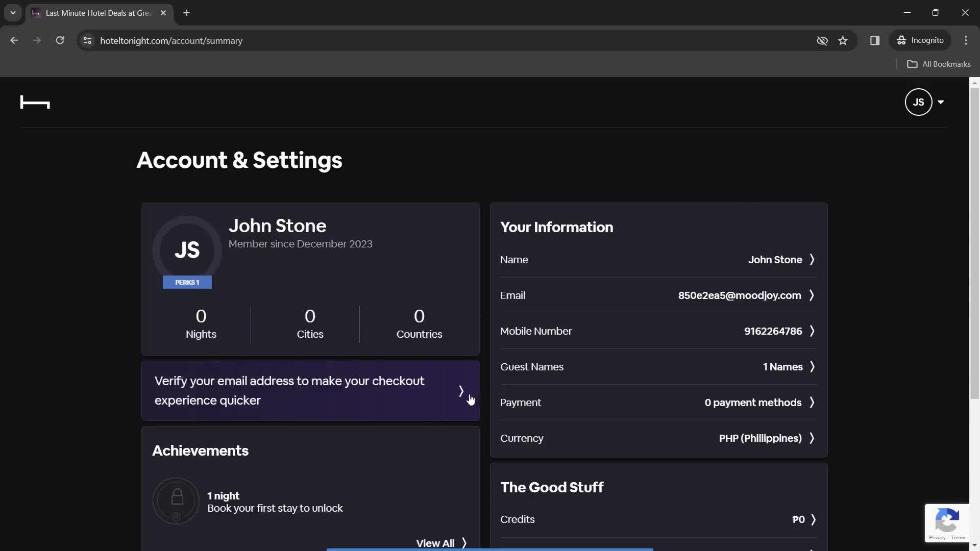The image size is (980, 551).
Task: Bookmark this page with star icon
Action: coord(843,40)
